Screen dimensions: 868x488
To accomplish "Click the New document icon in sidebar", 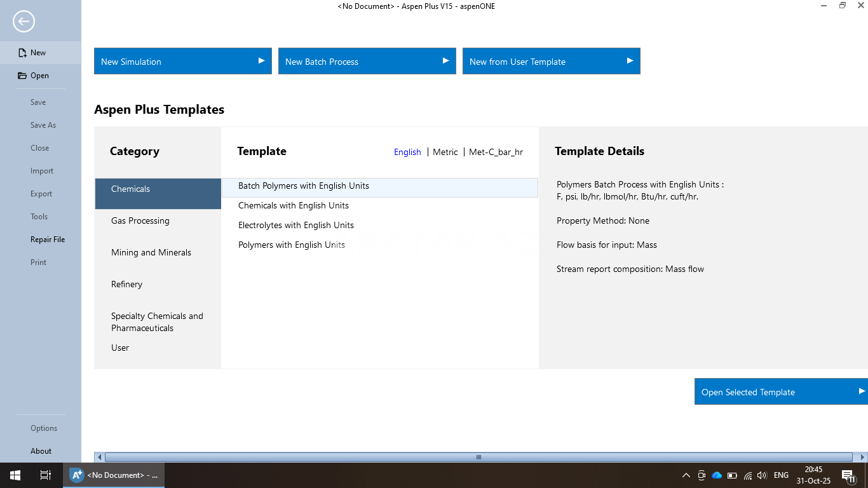I will 23,53.
